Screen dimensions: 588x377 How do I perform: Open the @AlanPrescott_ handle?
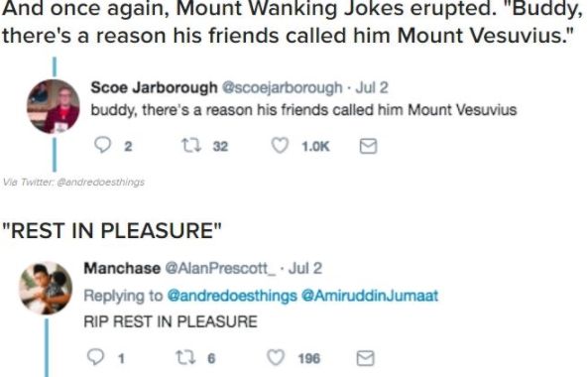click(x=220, y=268)
